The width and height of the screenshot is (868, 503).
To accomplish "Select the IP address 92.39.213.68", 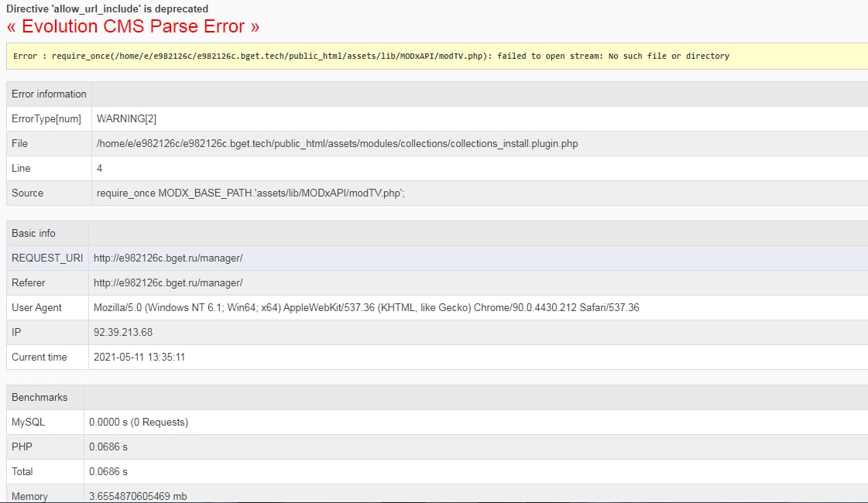I will click(123, 333).
